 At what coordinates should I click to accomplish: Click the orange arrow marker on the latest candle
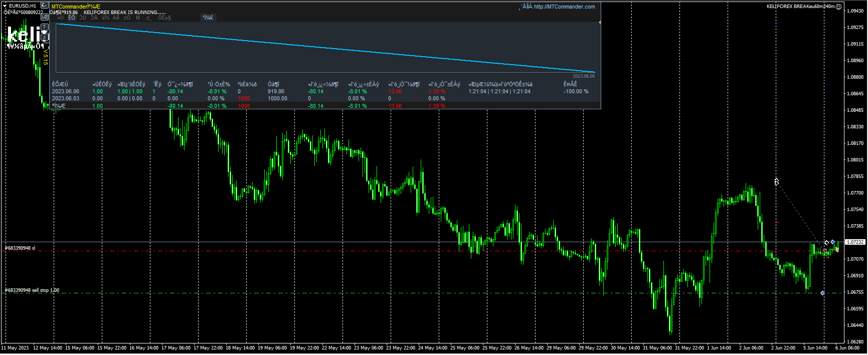click(x=837, y=249)
